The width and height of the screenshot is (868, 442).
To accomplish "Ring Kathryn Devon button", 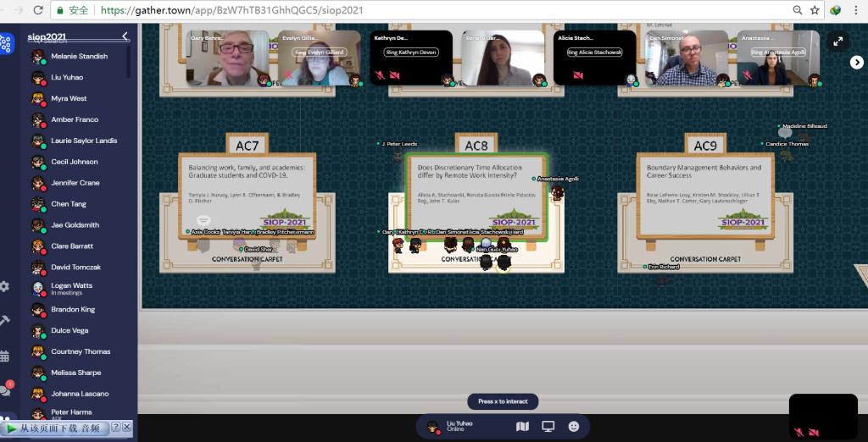I will [400, 52].
